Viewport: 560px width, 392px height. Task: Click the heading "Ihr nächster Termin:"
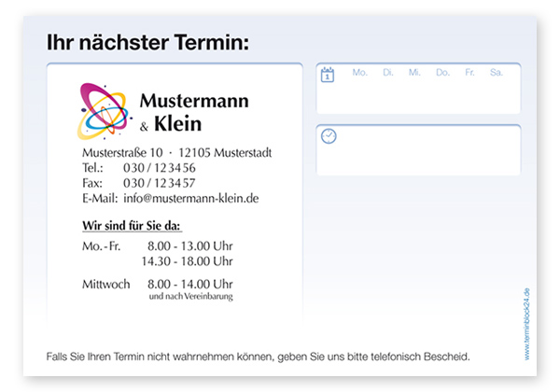click(148, 43)
